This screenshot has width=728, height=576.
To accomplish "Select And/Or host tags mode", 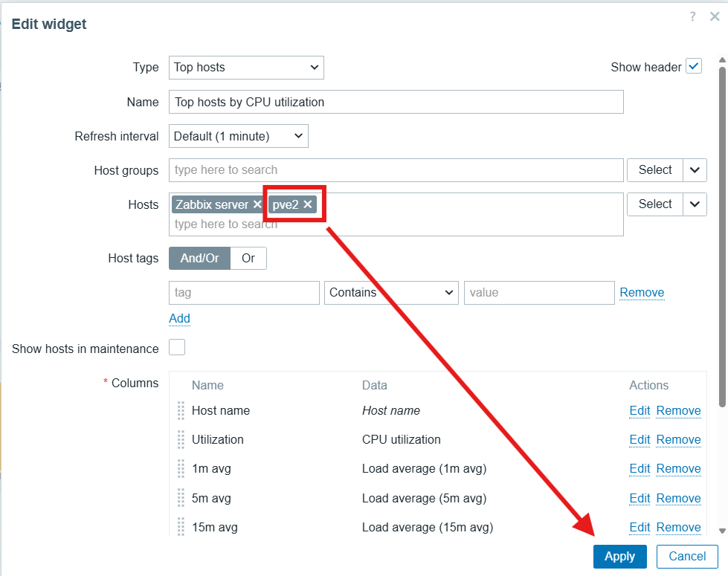I will pos(200,258).
